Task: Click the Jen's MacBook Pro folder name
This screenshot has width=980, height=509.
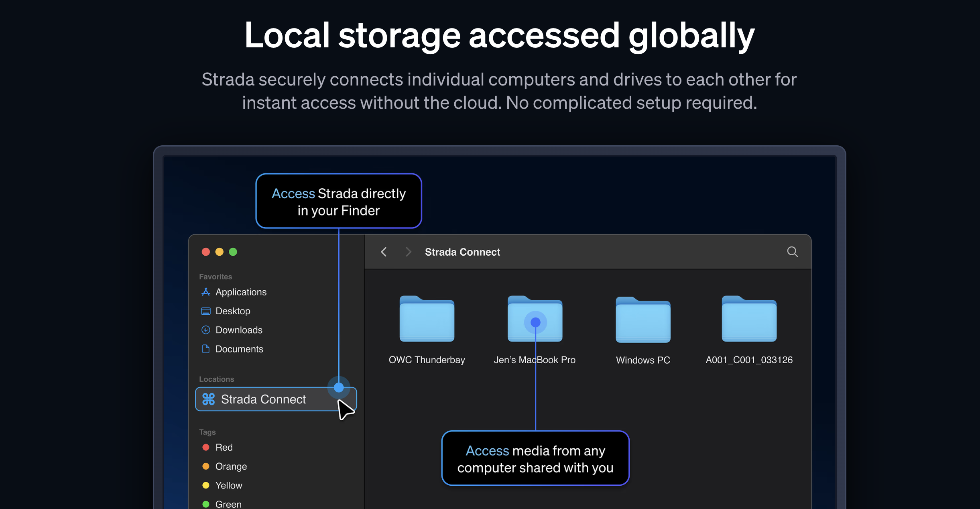Action: click(535, 360)
